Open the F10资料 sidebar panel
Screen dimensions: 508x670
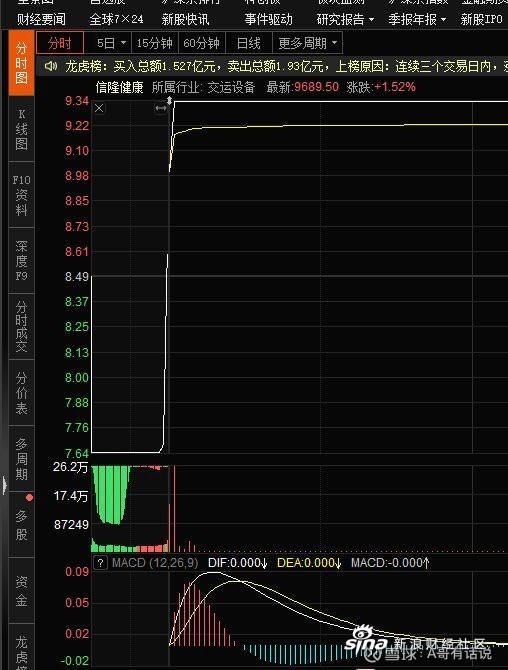pos(21,195)
